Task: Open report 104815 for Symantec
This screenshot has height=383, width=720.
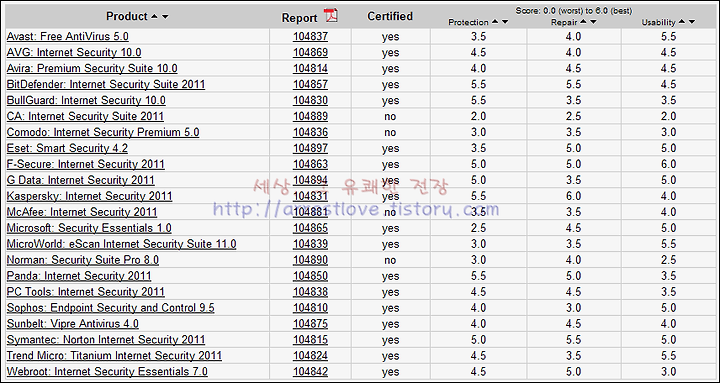Action: point(310,340)
